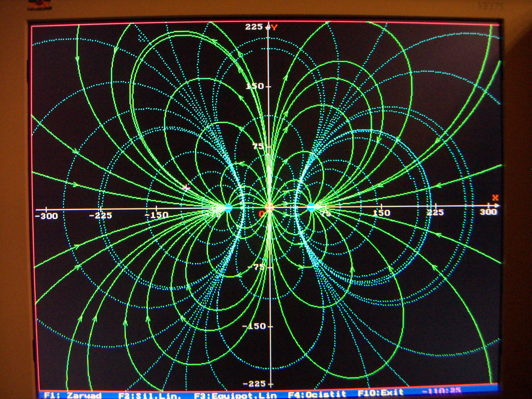
Task: Click the -75 label on Y axis
Action: [x=256, y=267]
